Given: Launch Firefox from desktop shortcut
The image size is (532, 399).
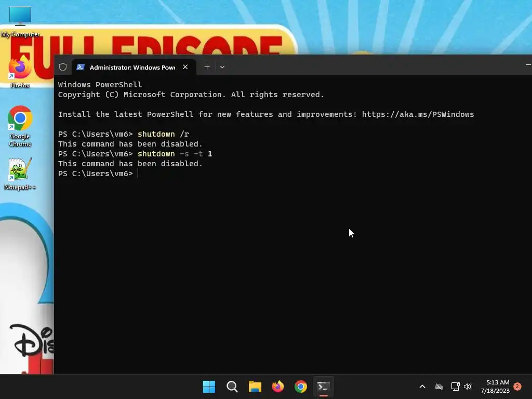Looking at the screenshot, I should (x=20, y=72).
